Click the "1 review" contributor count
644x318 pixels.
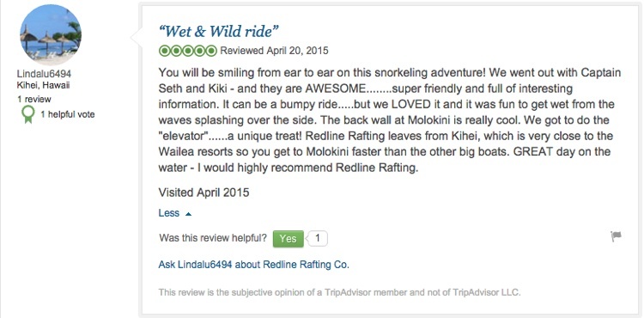[x=34, y=99]
